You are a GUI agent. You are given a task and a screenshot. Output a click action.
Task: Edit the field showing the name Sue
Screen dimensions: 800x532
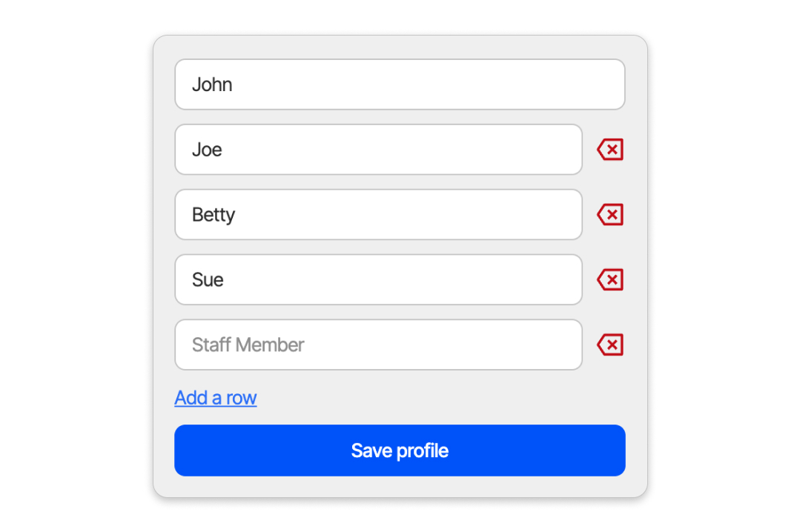[379, 279]
